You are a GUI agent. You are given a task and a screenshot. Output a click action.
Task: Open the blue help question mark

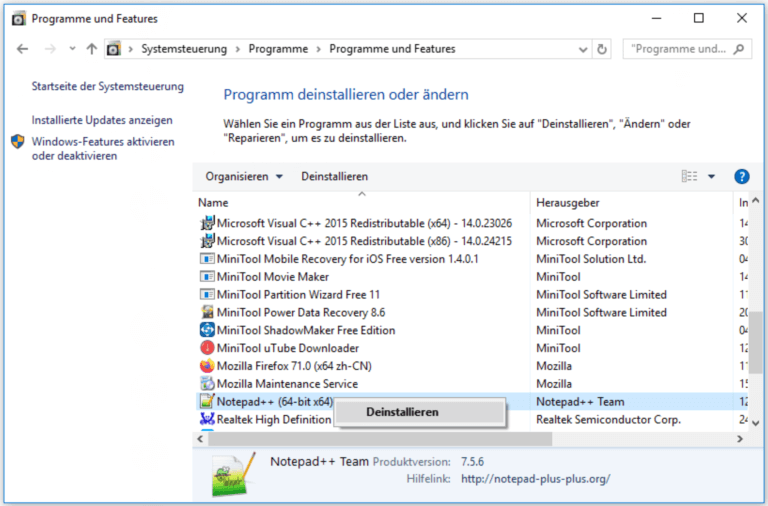pyautogui.click(x=742, y=176)
